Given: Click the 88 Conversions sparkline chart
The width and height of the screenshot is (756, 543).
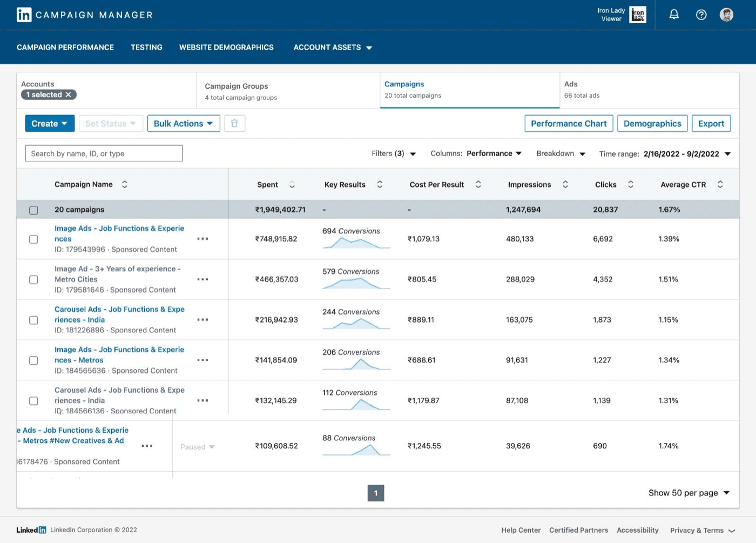Looking at the screenshot, I should click(x=356, y=450).
